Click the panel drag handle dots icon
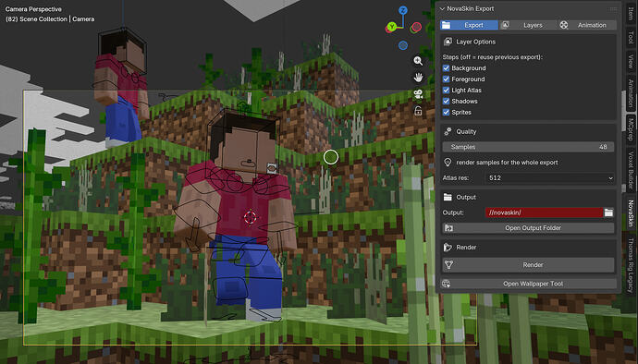 coord(613,8)
